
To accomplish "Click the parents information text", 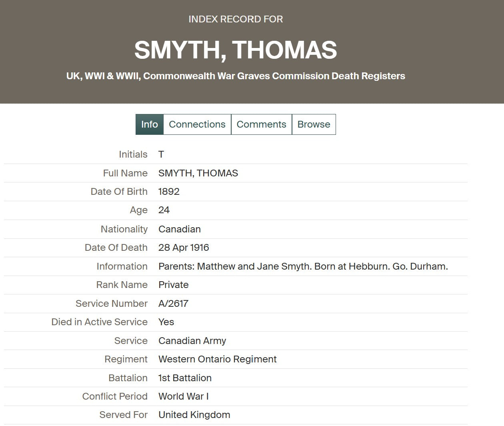I will point(303,266).
